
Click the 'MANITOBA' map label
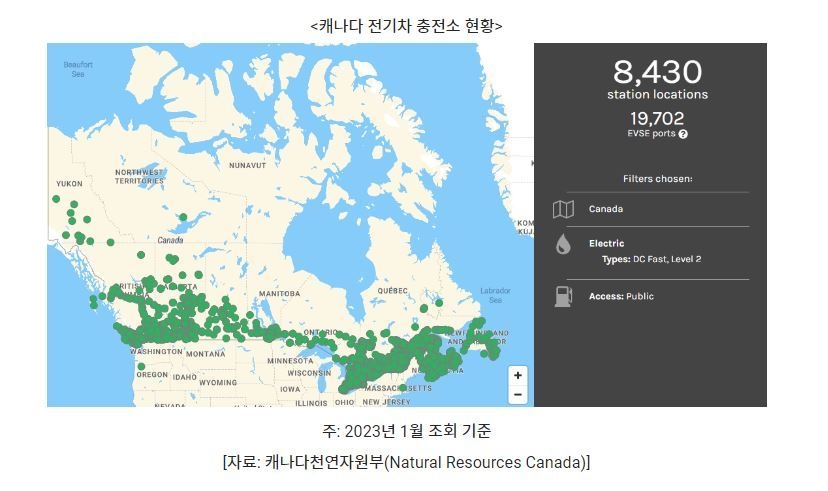tap(279, 294)
